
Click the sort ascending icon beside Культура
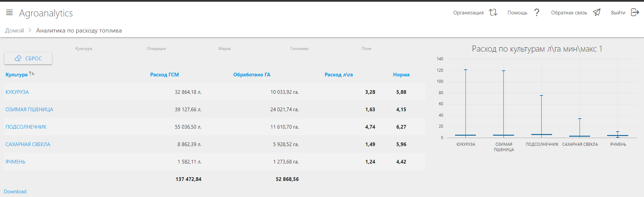coord(32,74)
